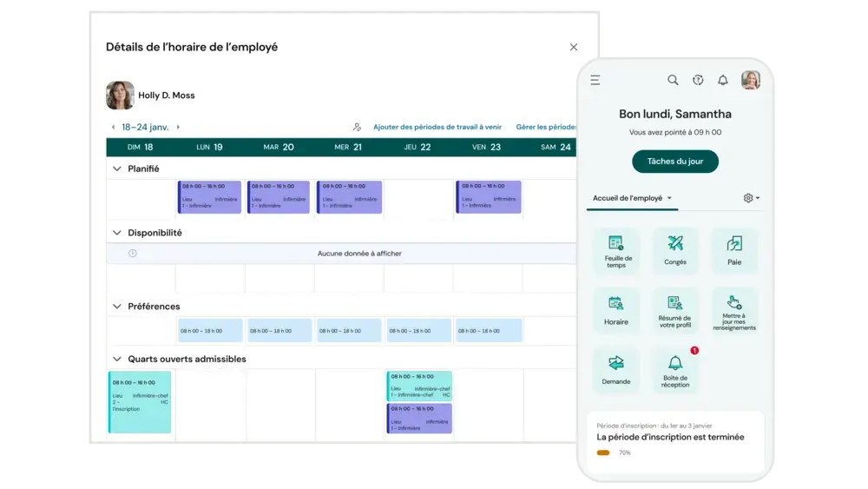
Task: Open the Paie tile
Action: (x=734, y=251)
